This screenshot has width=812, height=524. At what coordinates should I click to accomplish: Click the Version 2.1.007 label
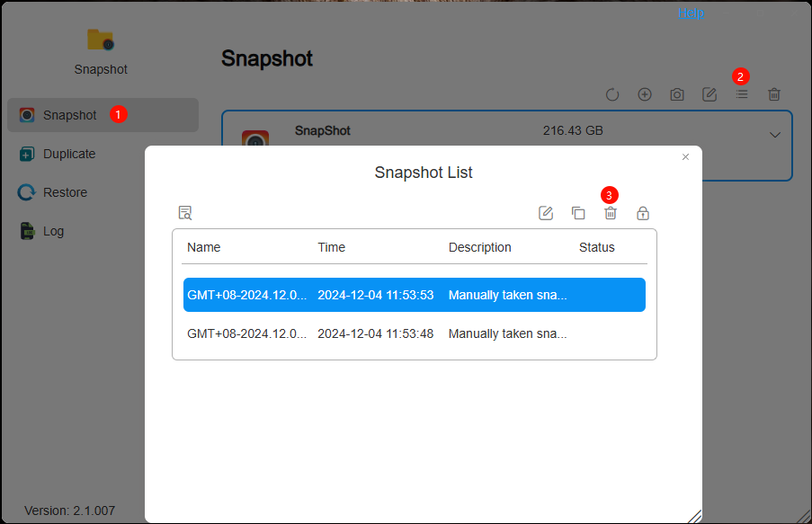69,511
